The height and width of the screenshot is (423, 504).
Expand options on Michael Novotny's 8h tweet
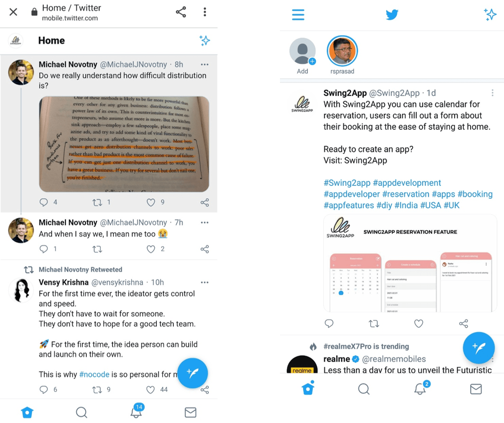[205, 64]
